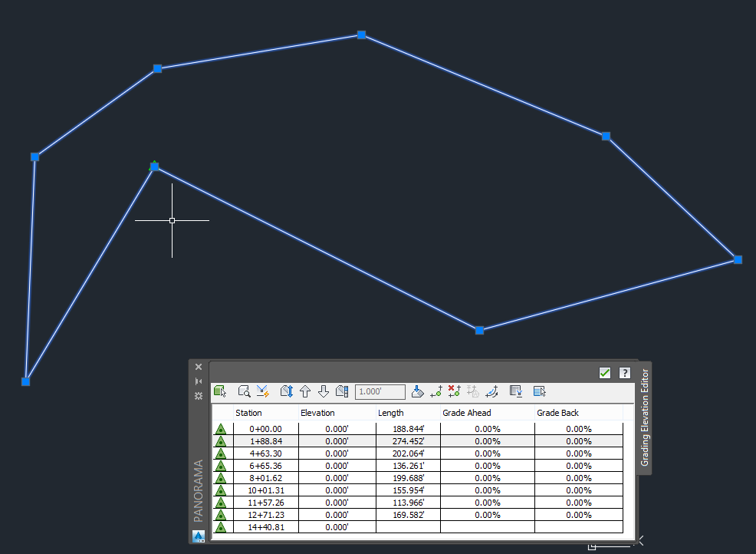Click the Select a feature line icon
Viewport: 756px width, 554px height.
click(x=220, y=391)
